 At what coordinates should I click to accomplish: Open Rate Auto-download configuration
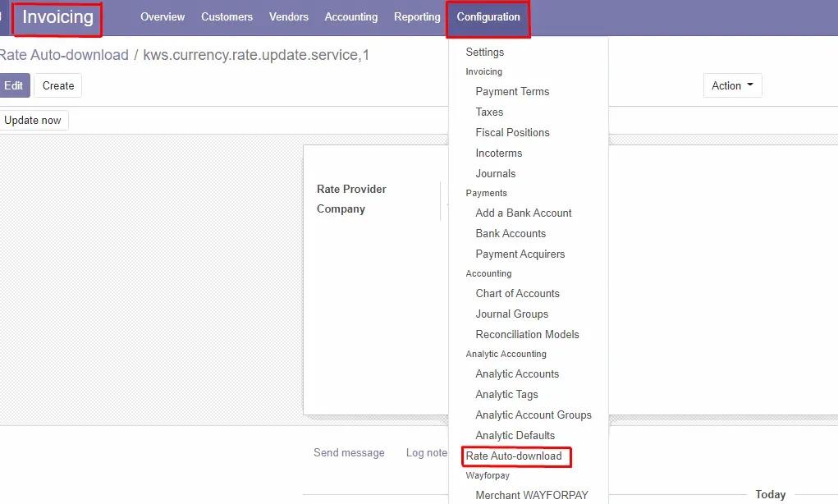coord(515,456)
